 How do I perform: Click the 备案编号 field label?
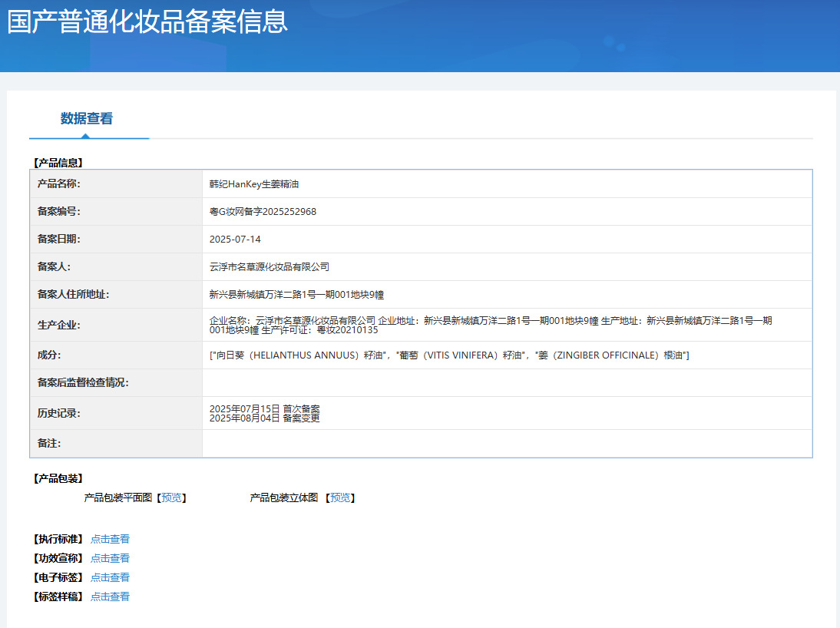[58, 212]
